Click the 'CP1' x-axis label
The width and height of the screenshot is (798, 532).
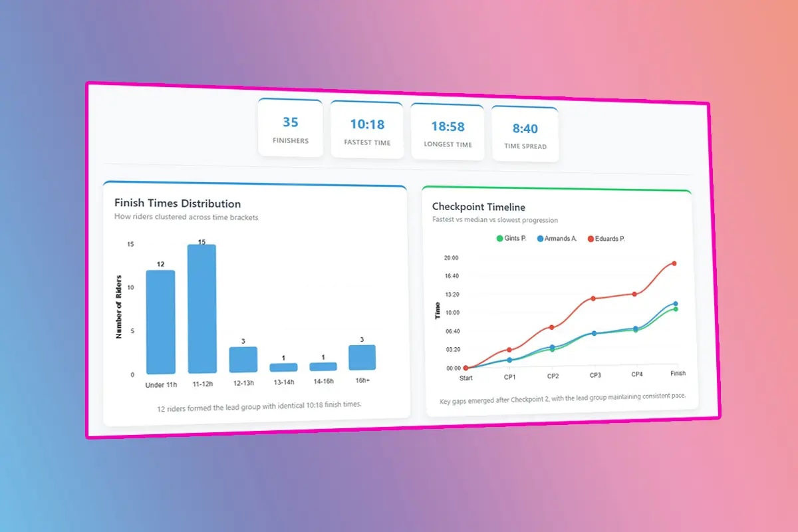[x=510, y=377]
